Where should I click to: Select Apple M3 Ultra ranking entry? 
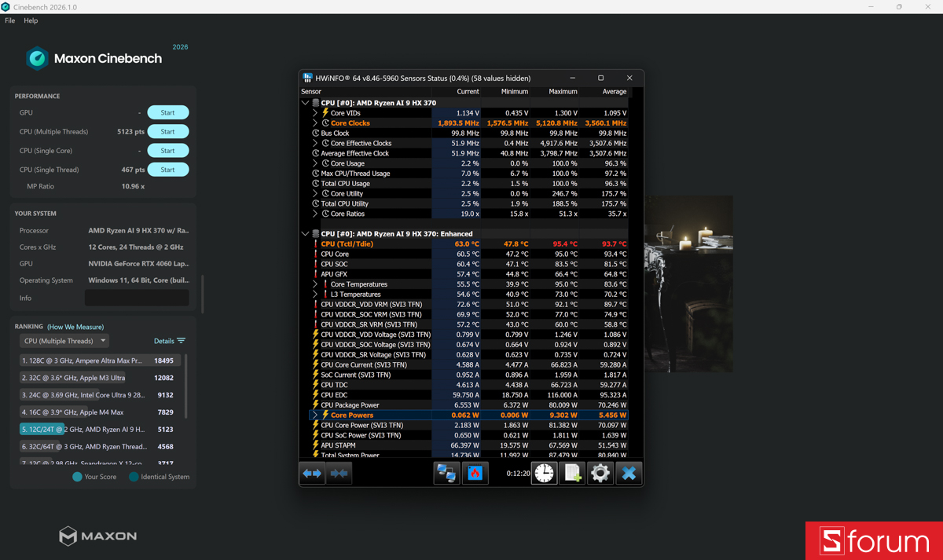tap(101, 378)
